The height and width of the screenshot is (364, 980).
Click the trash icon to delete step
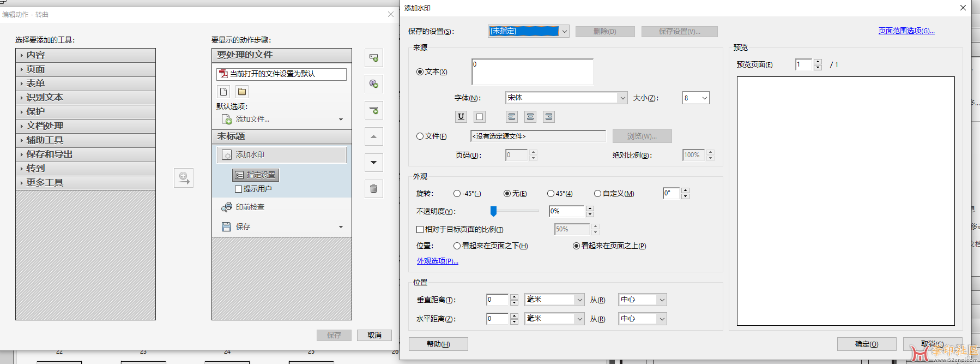373,189
